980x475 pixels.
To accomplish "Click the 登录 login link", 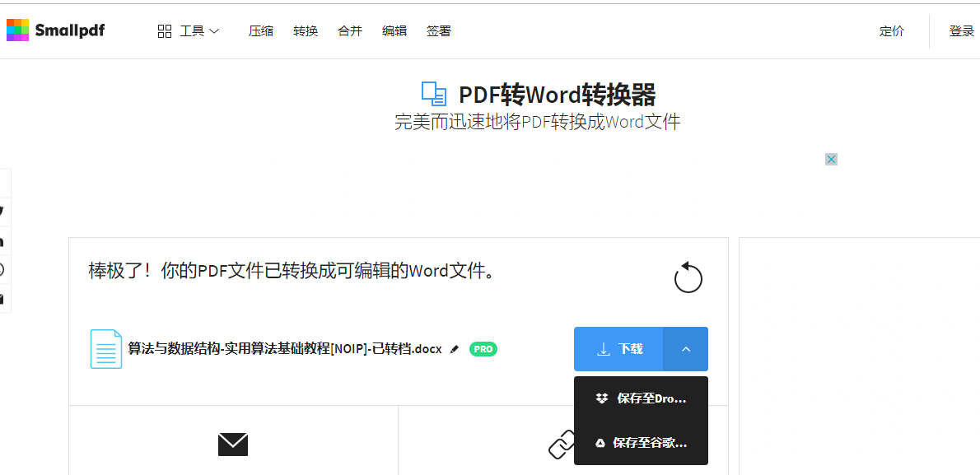I will point(961,31).
